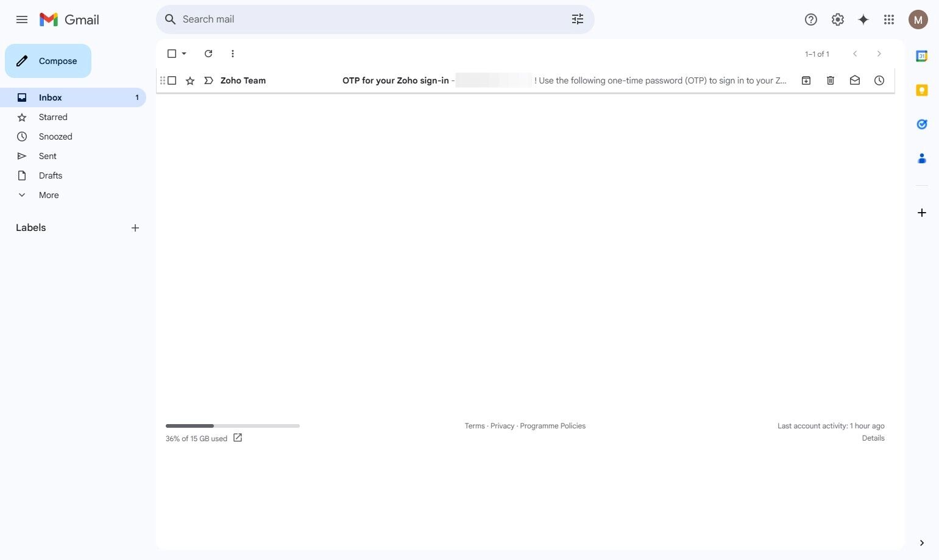Viewport: 939px width, 560px height.
Task: Click the Gmail logo
Action: point(69,19)
